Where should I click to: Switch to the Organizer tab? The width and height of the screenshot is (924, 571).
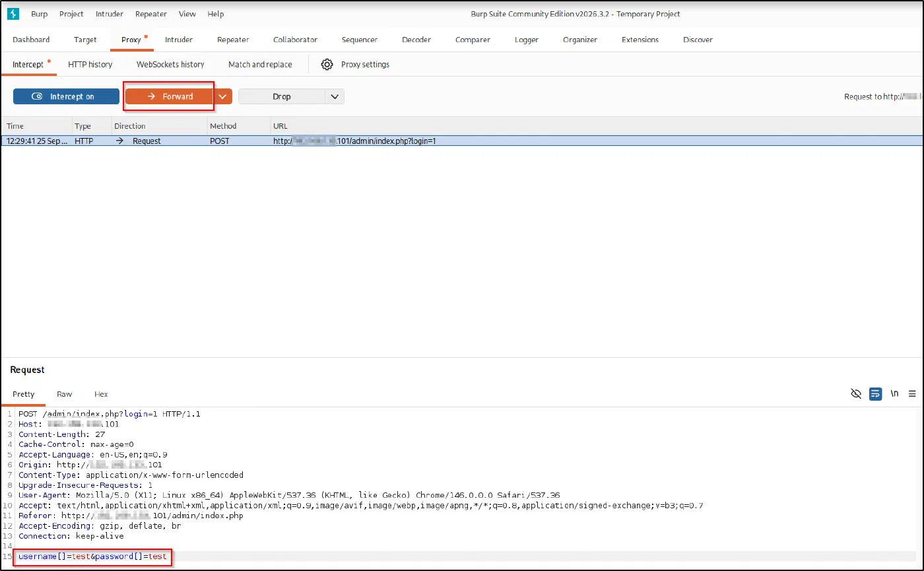[x=580, y=40]
